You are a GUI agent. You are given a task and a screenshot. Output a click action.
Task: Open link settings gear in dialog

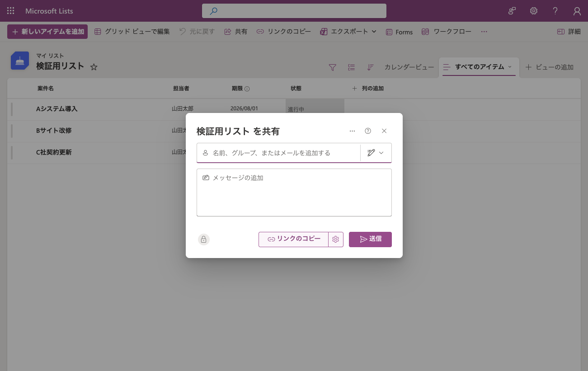coord(336,240)
